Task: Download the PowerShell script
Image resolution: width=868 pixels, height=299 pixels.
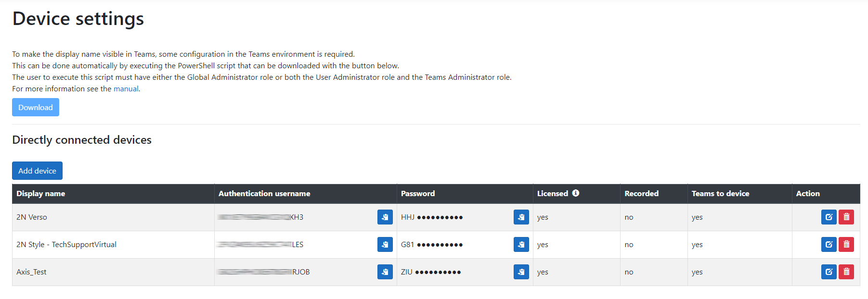Action: (36, 107)
